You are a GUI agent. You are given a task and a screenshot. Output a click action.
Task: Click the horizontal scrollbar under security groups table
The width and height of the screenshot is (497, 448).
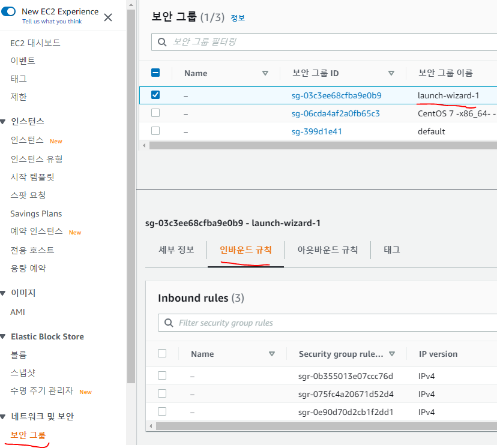pos(323,145)
